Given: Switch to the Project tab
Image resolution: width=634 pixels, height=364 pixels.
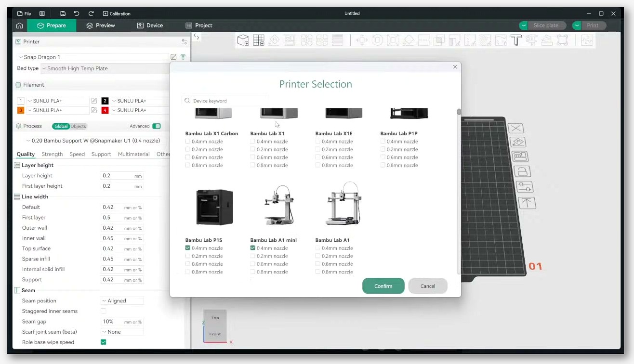Looking at the screenshot, I should pos(198,26).
